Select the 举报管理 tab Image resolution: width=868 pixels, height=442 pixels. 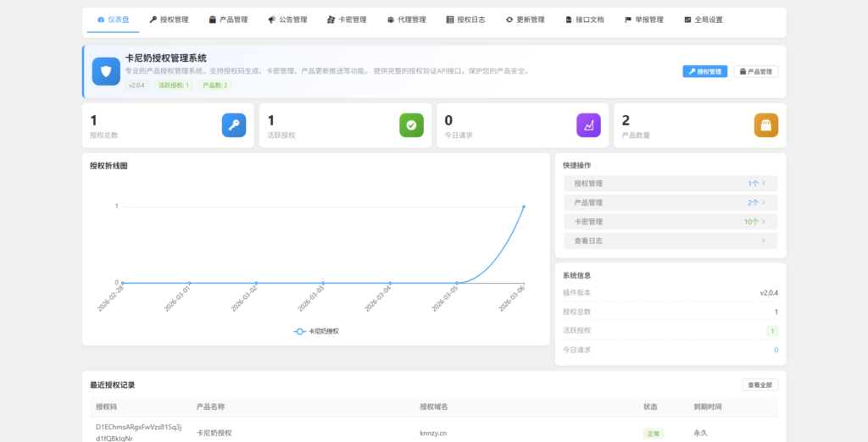[643, 19]
